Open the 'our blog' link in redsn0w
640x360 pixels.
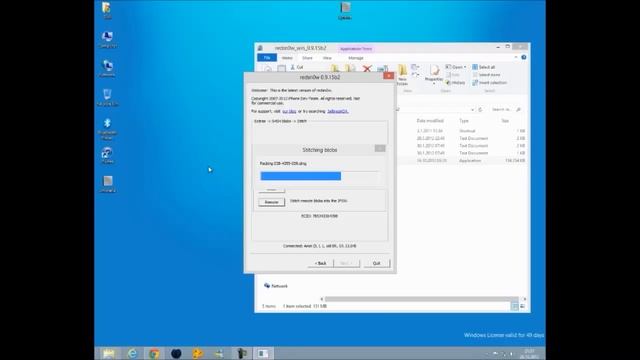(x=289, y=111)
